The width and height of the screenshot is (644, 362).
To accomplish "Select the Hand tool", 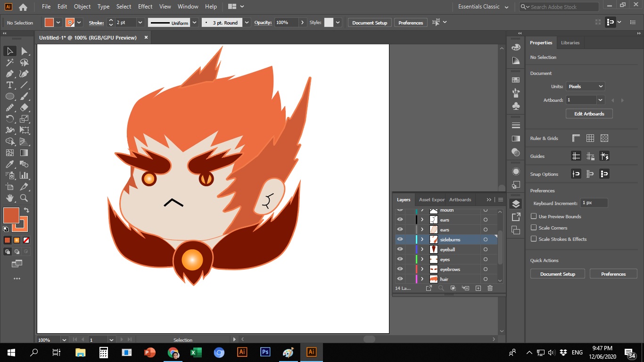I will point(9,198).
